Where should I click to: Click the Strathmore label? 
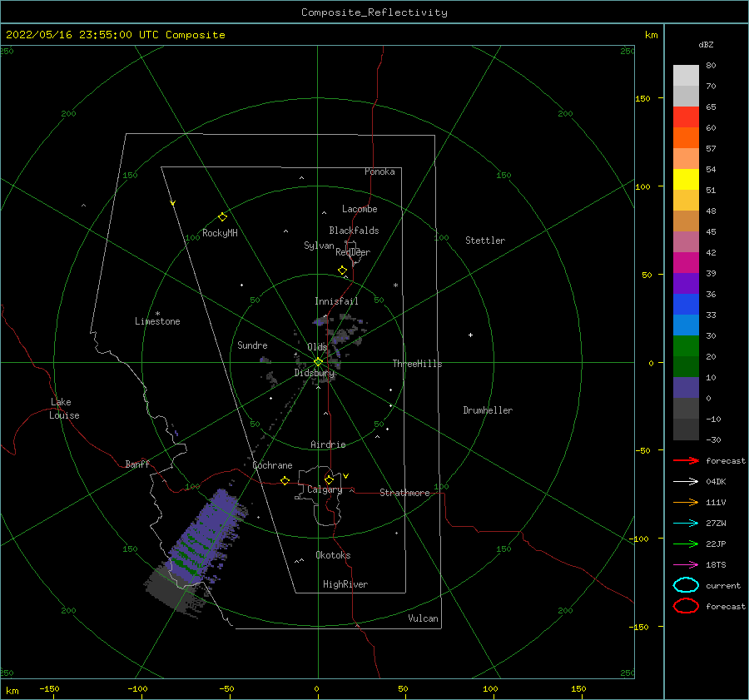[x=404, y=493]
